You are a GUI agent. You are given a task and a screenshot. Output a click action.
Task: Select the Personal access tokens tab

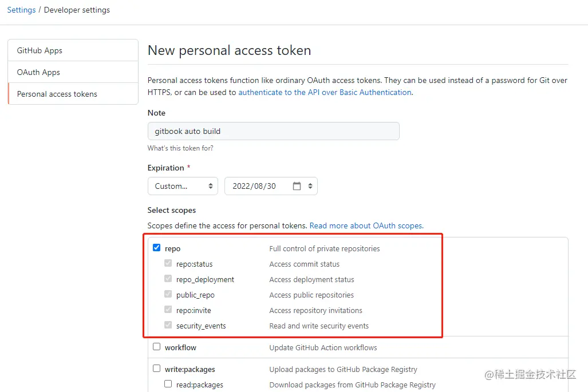coord(57,94)
